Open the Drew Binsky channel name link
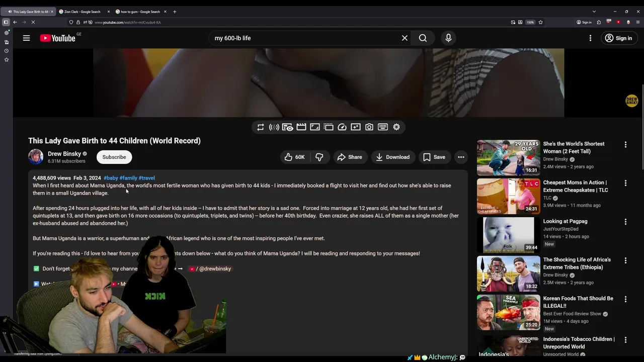 (x=64, y=154)
